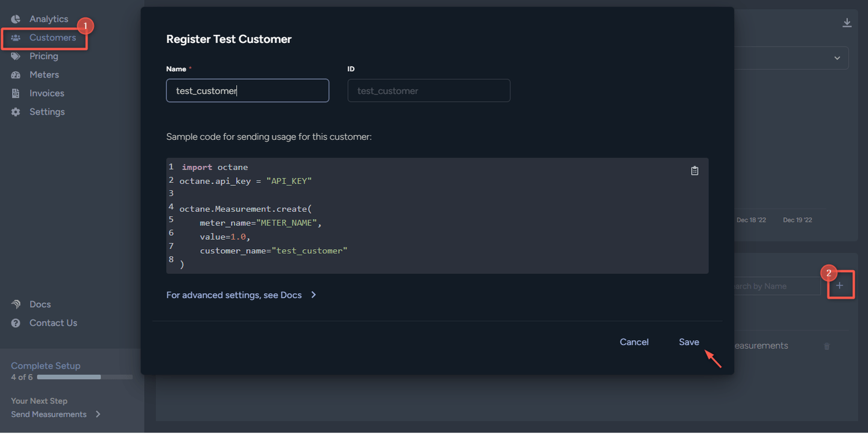This screenshot has width=868, height=435.
Task: Click inside the Name input field
Action: point(247,90)
